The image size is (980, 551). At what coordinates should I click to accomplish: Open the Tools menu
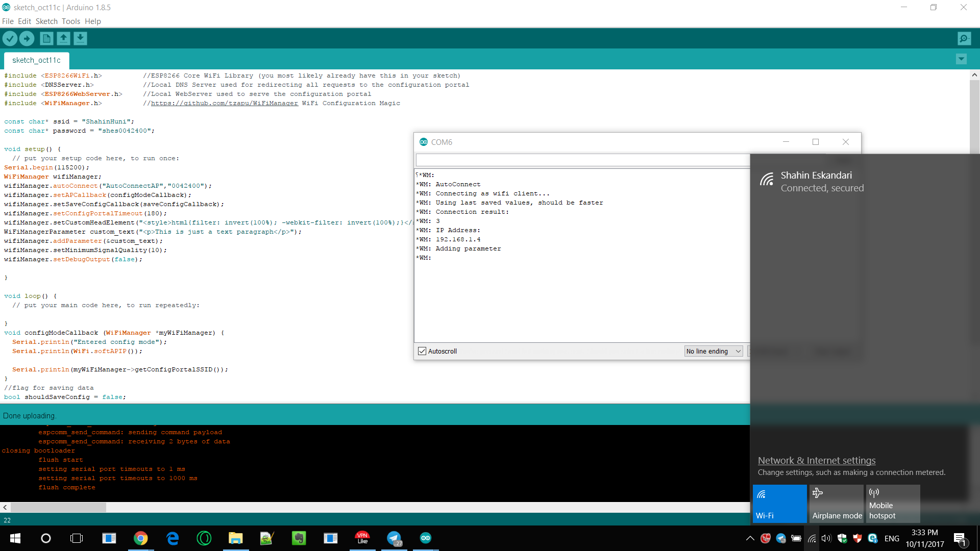[x=70, y=21]
